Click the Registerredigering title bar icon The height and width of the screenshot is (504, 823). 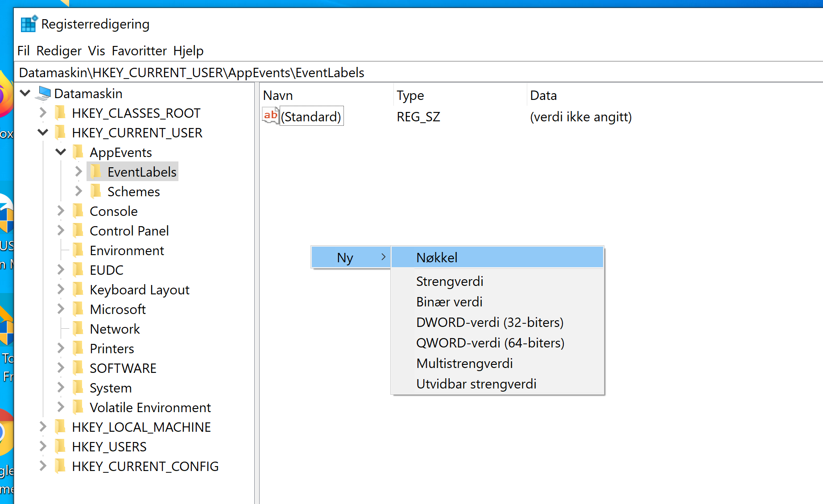coord(28,24)
